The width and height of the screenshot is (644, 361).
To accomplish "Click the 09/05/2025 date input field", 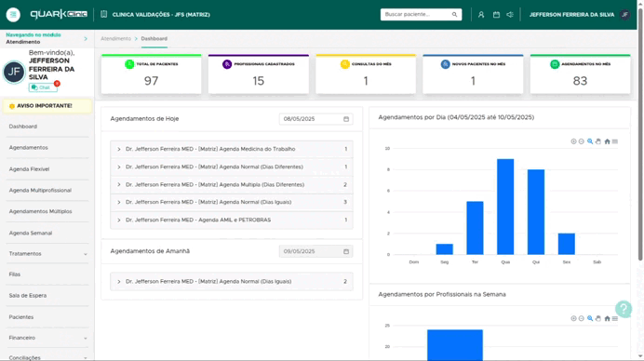I will point(315,251).
